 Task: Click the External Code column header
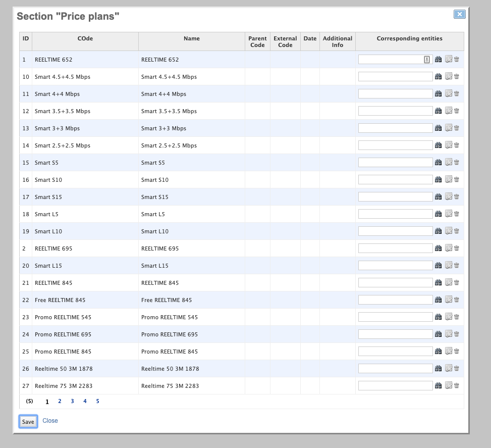[285, 42]
